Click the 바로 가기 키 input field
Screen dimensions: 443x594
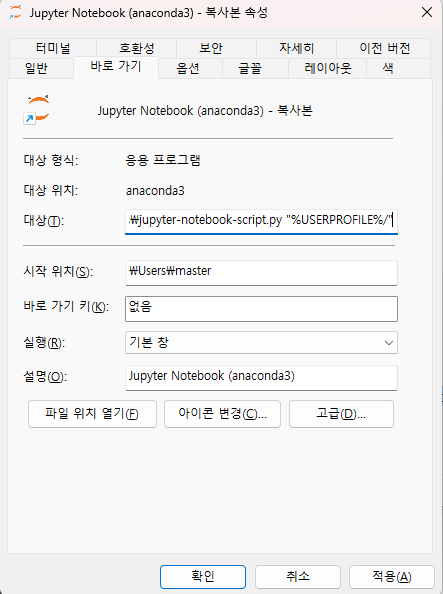click(261, 309)
